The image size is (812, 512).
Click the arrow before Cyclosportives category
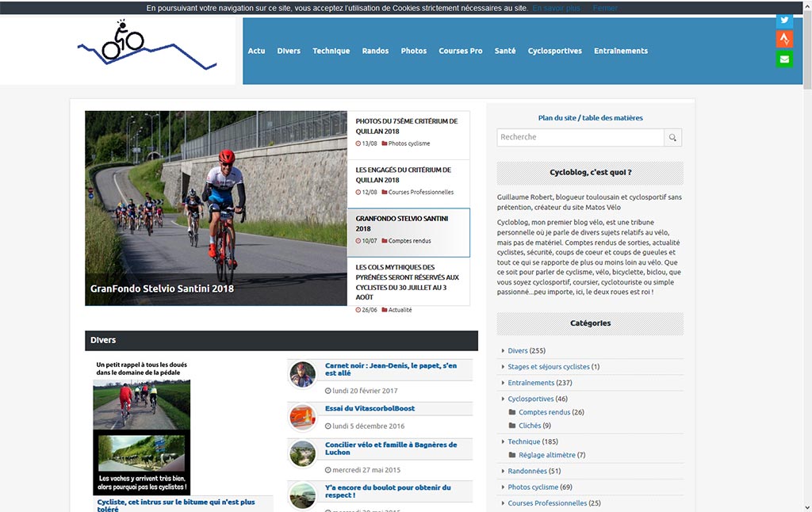[x=503, y=399]
